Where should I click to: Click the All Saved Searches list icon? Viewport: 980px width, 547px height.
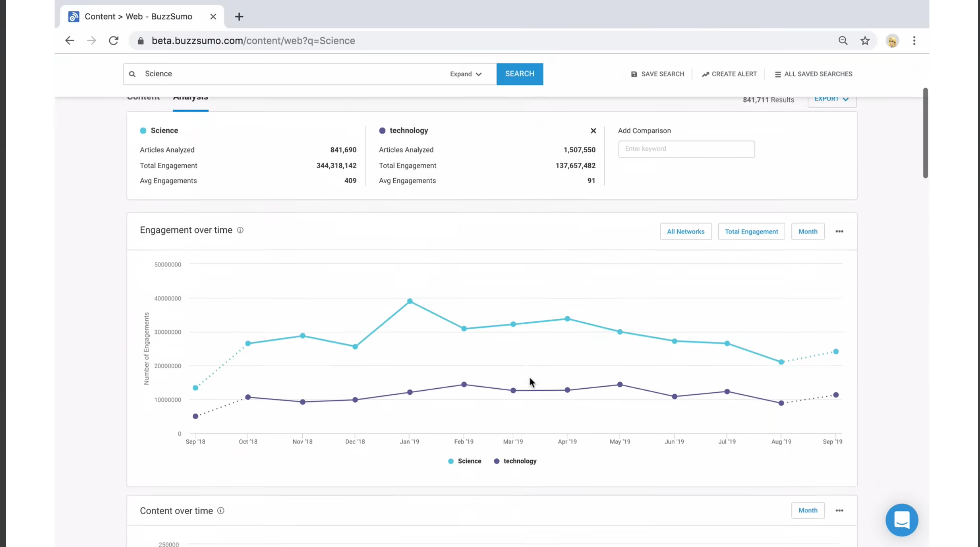click(x=778, y=73)
